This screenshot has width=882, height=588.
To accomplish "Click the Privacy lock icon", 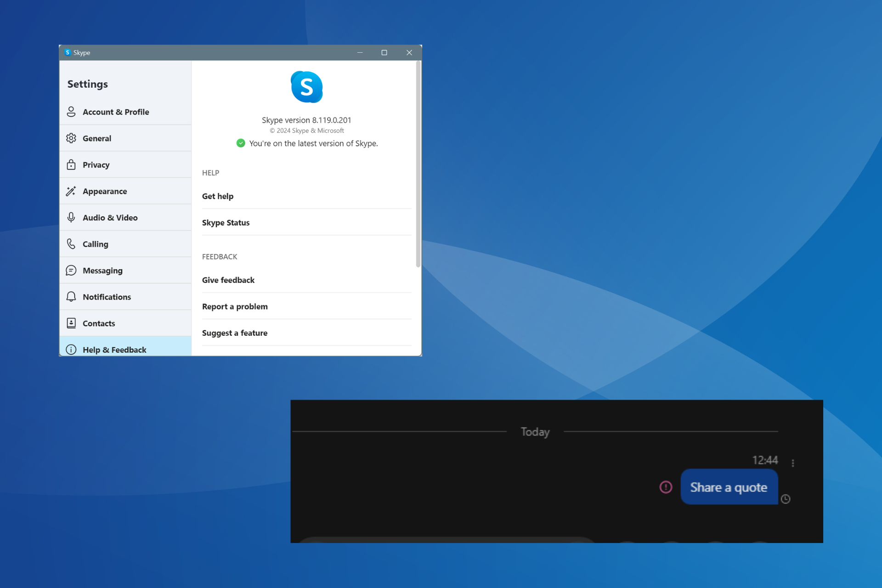I will 71,164.
